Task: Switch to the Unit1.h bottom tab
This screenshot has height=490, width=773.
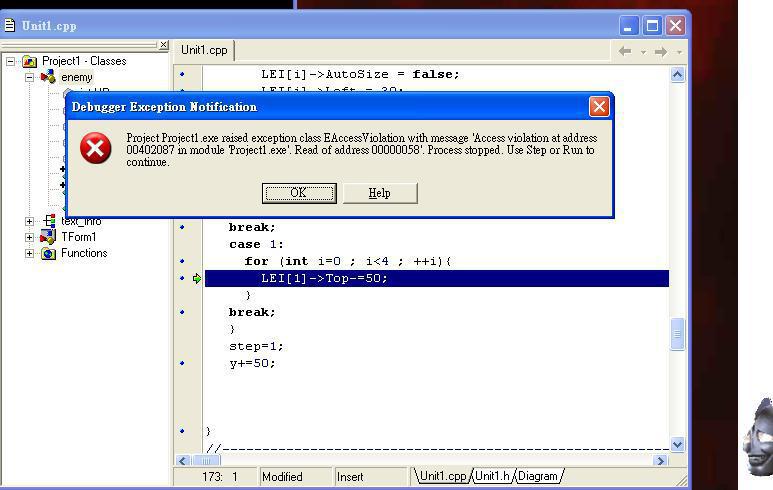Action: click(492, 476)
